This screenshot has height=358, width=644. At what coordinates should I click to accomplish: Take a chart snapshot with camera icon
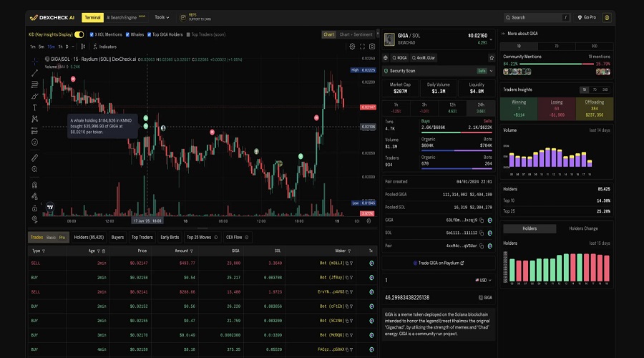[372, 47]
